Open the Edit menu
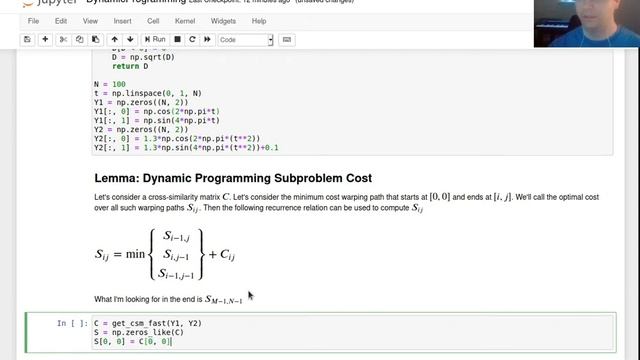Image resolution: width=640 pixels, height=360 pixels. (61, 21)
